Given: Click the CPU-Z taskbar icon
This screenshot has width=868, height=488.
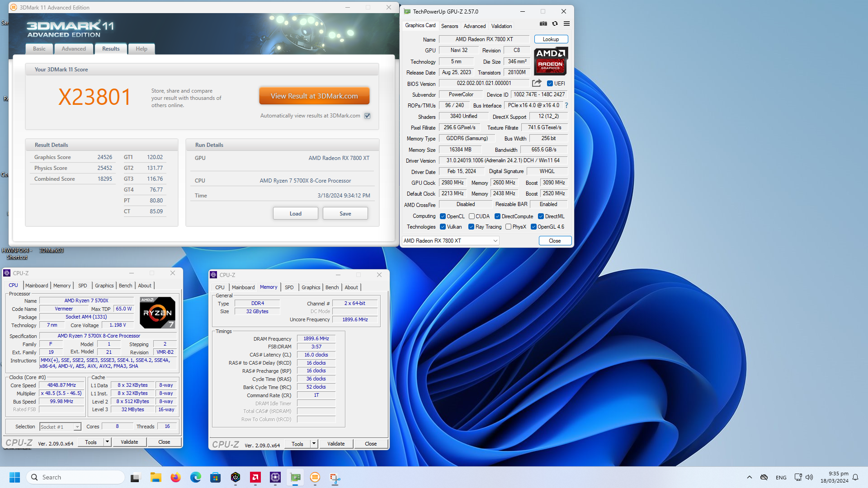Looking at the screenshot, I should tap(275, 477).
